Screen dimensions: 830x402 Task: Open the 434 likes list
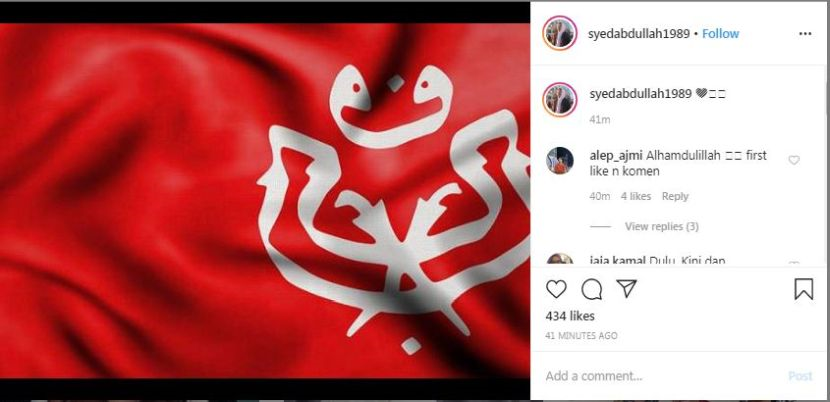tap(570, 316)
